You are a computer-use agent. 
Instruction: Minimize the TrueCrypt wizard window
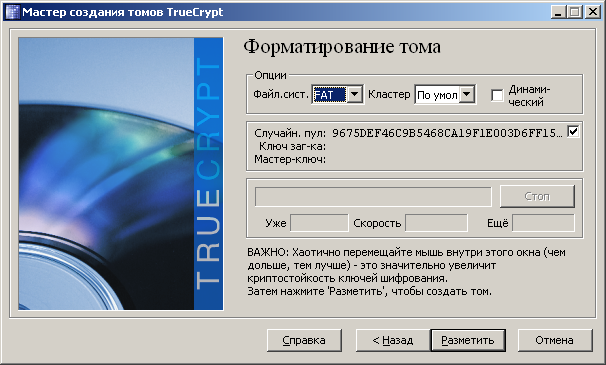[x=558, y=12]
